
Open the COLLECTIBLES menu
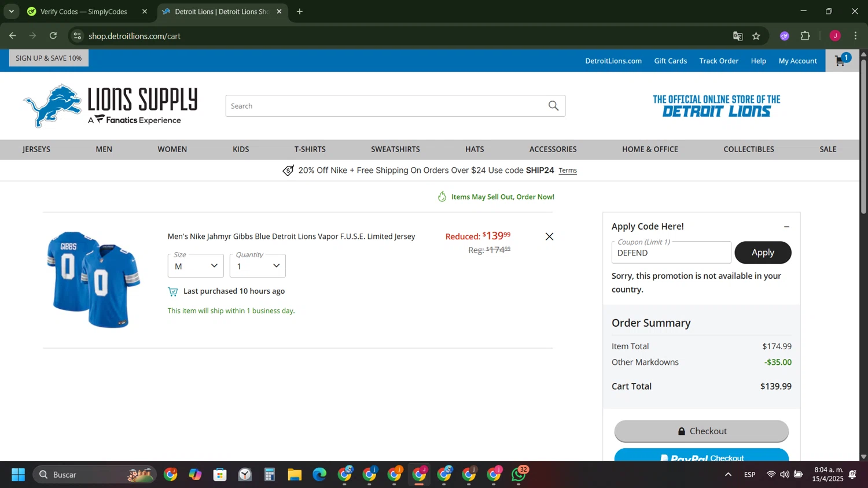tap(749, 149)
